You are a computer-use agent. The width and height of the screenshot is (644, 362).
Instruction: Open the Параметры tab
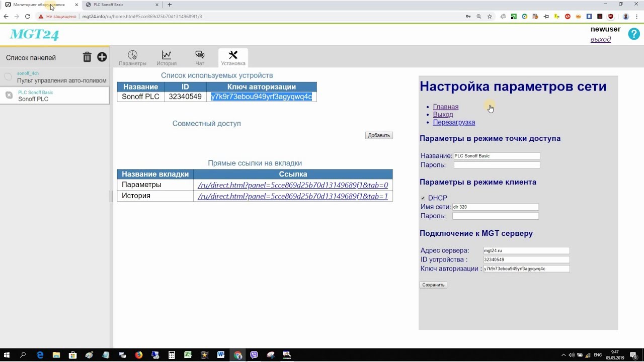(132, 58)
